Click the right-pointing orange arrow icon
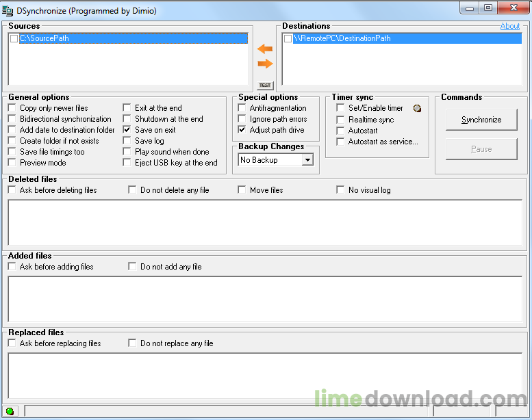 tap(265, 64)
